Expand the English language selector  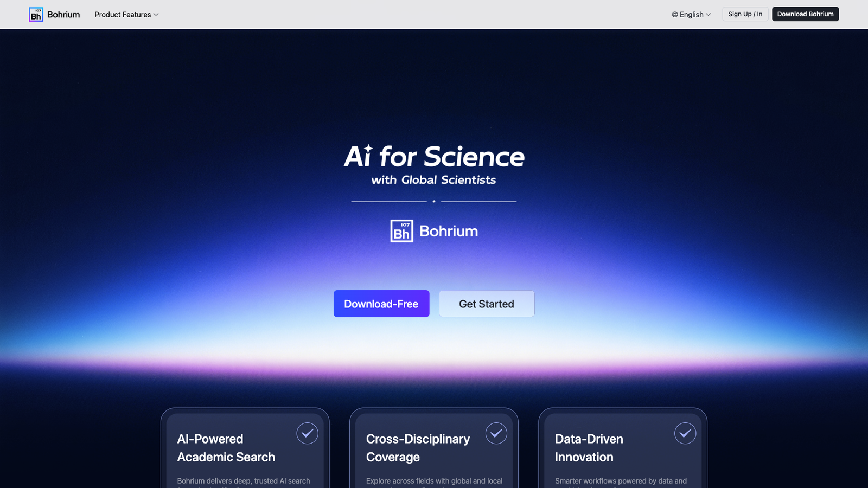coord(692,15)
